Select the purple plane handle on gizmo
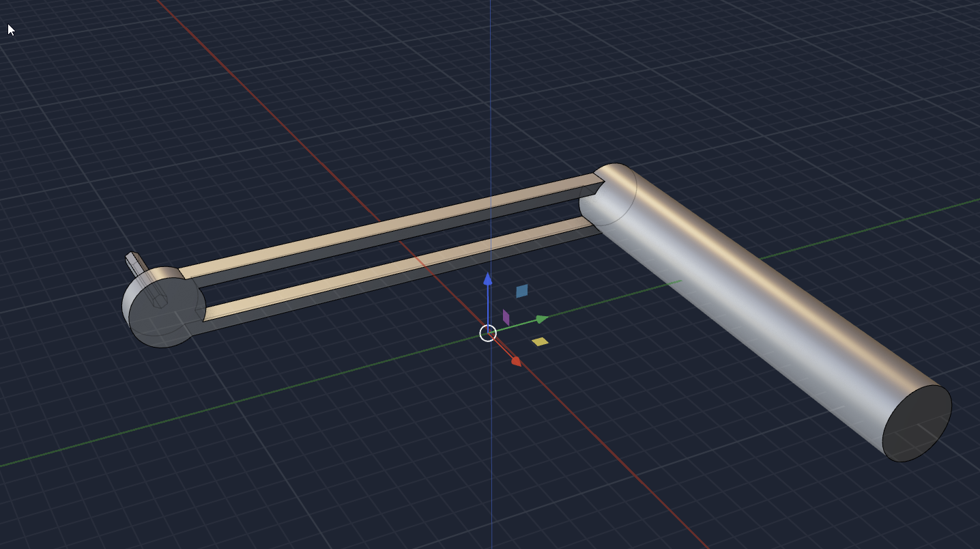This screenshot has height=549, width=980. pyautogui.click(x=506, y=317)
